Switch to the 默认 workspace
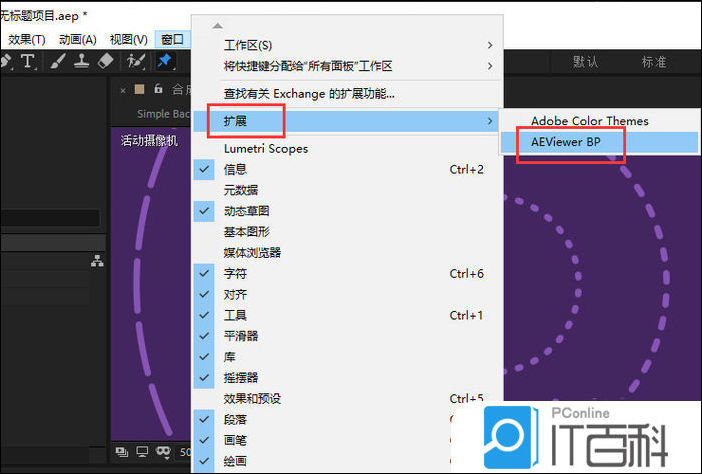Image resolution: width=702 pixels, height=474 pixels. click(x=585, y=62)
